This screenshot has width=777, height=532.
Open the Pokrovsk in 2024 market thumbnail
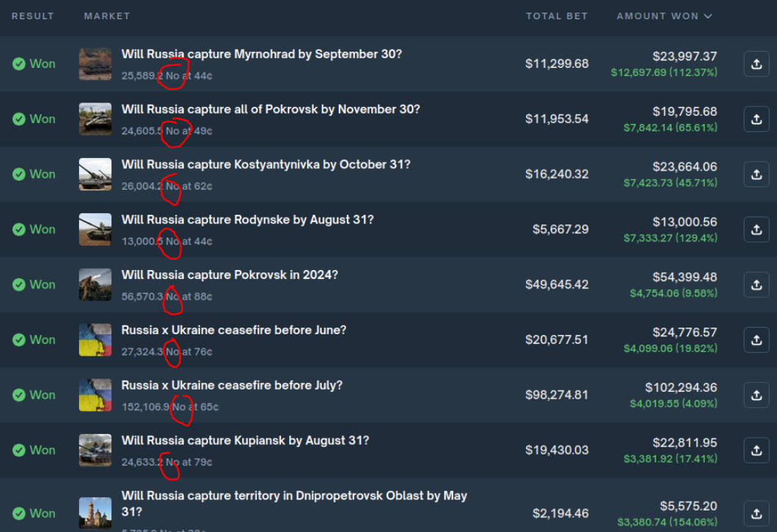95,285
